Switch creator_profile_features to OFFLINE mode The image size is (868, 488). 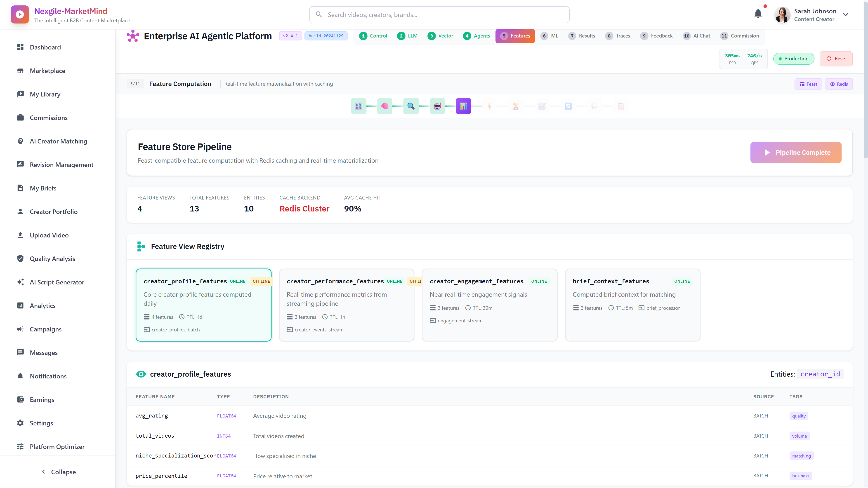[x=261, y=281]
